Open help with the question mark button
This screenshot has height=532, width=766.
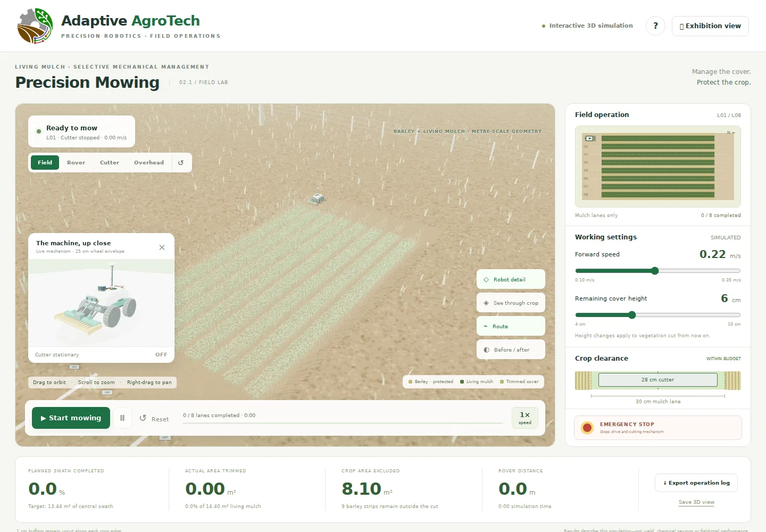pos(655,26)
